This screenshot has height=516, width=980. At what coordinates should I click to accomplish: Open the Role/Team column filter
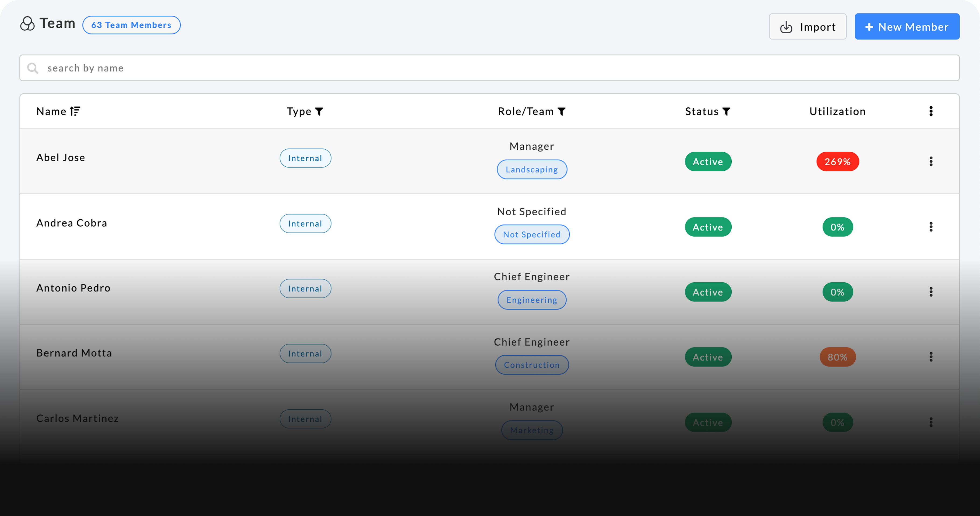coord(562,111)
